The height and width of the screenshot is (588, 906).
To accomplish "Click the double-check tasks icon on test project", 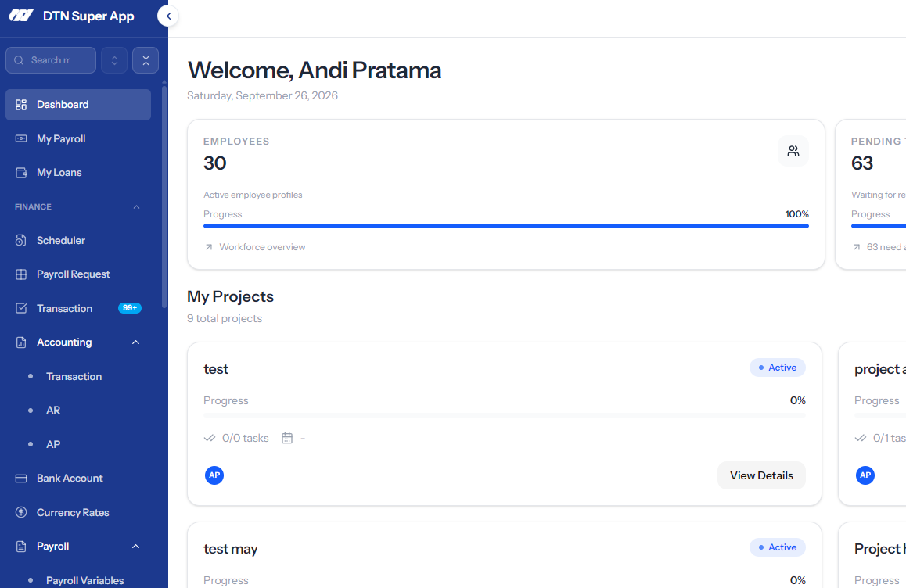I will [x=210, y=439].
